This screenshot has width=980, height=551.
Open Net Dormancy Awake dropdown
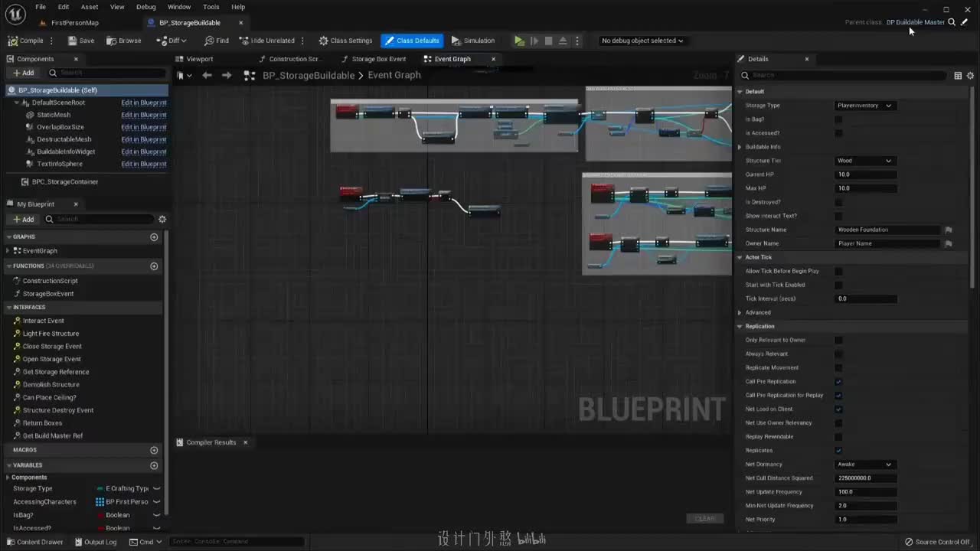(x=864, y=465)
